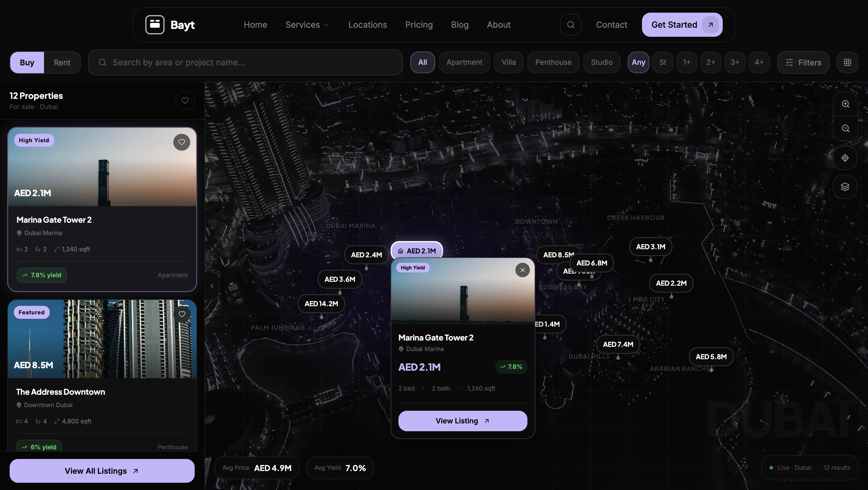Toggle the heart icon beside 12 Properties
The width and height of the screenshot is (868, 490).
pos(185,100)
